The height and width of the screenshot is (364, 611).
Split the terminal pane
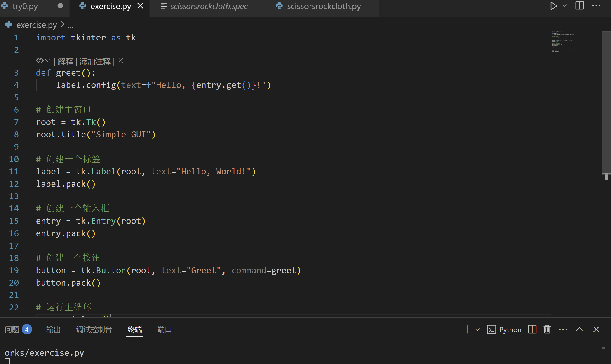coord(532,329)
